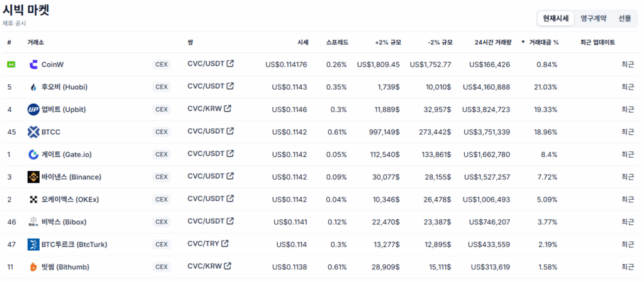Click the Gate.io logo icon
644x282 pixels.
tap(33, 155)
